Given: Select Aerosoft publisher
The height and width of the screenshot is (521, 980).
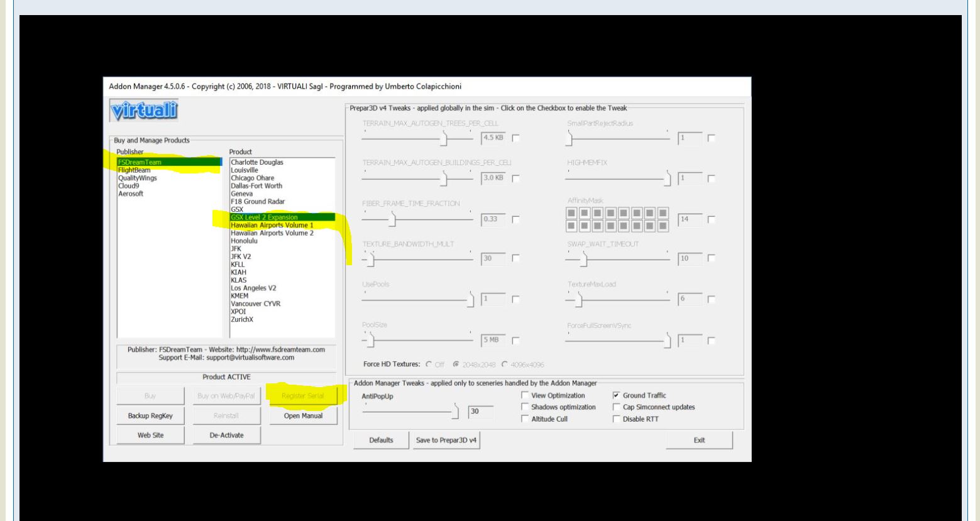Looking at the screenshot, I should [169, 194].
